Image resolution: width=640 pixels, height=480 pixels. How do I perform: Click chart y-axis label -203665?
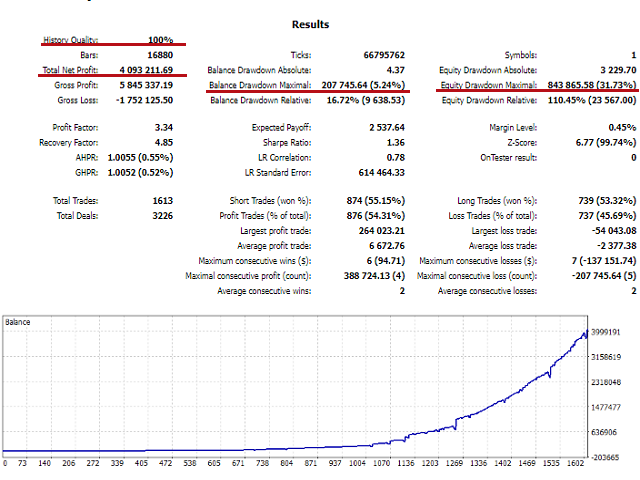[604, 458]
